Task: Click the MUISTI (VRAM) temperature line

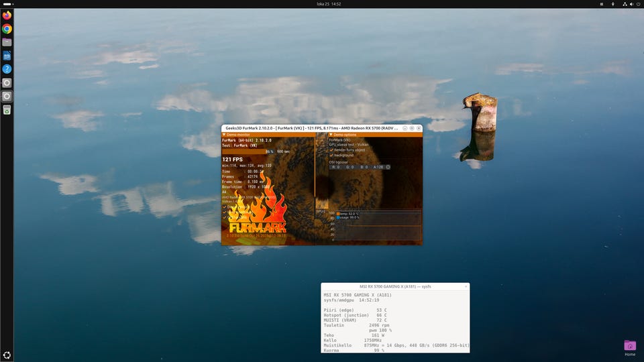Action: coord(356,320)
